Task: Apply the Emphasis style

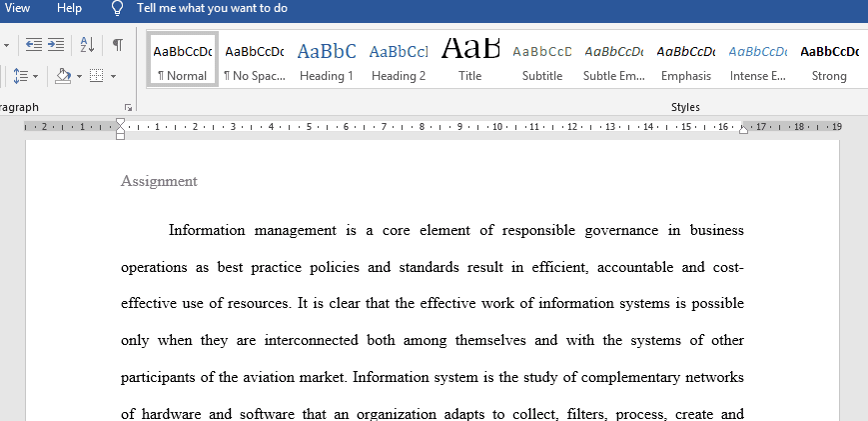Action: [686, 59]
